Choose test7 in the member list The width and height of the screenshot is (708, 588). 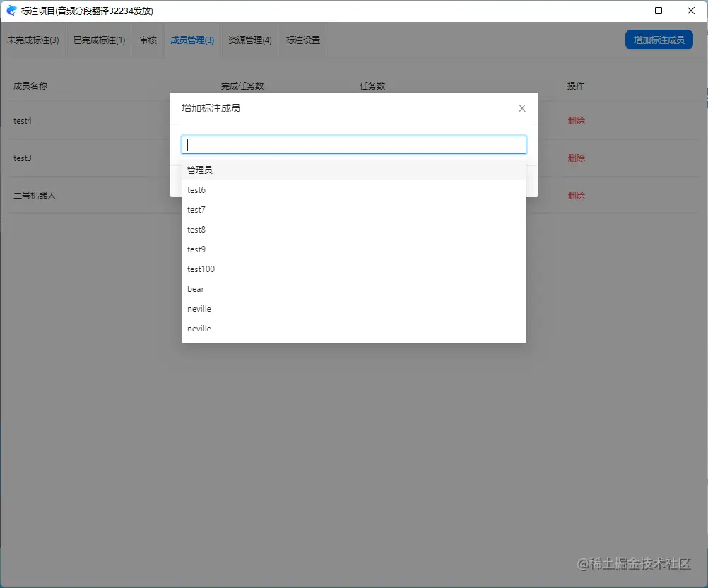(x=353, y=210)
